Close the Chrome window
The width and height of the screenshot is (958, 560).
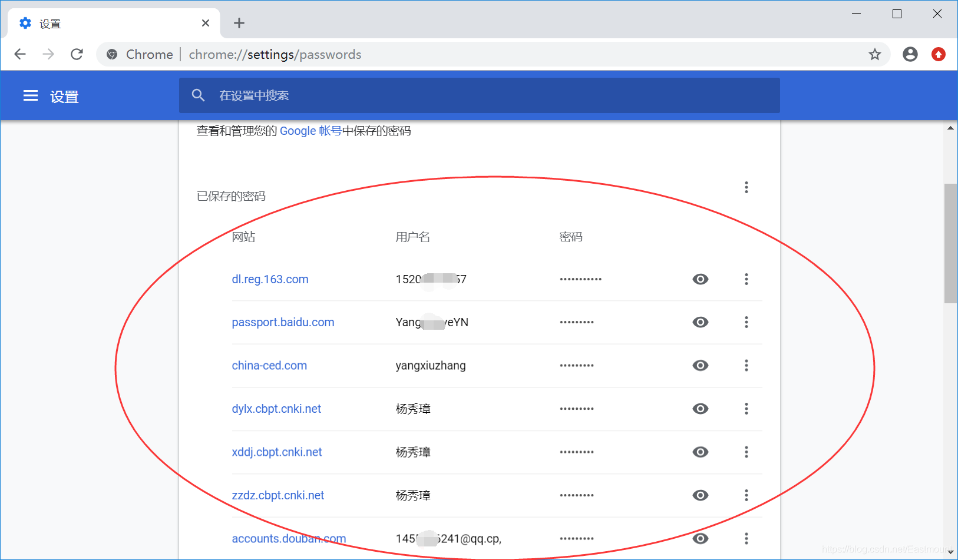(937, 14)
